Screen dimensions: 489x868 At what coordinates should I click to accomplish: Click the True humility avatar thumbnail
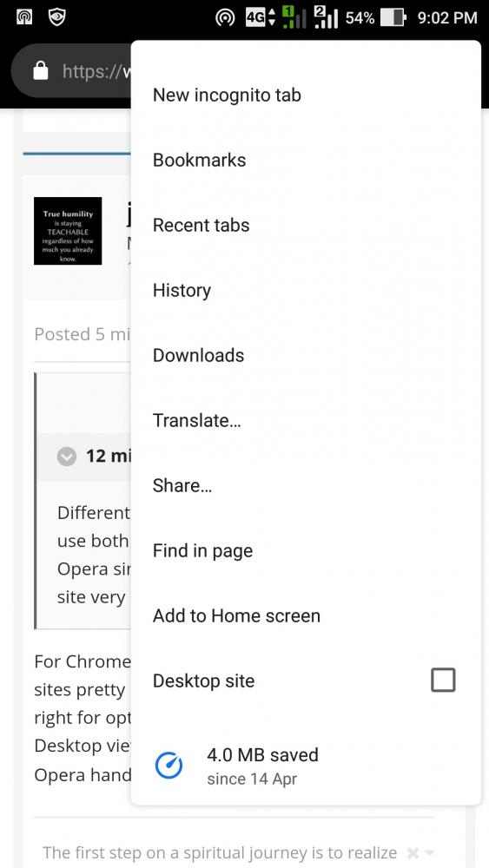pyautogui.click(x=68, y=231)
